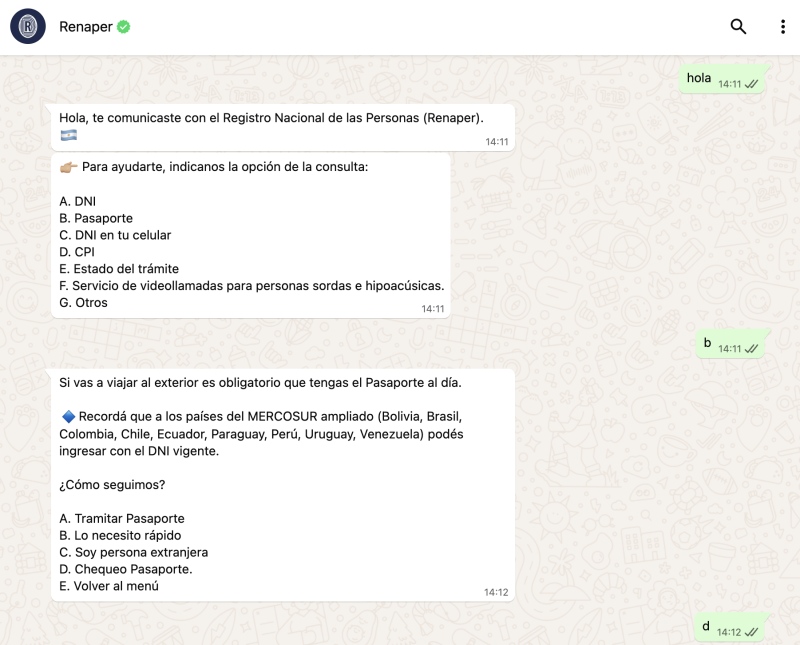The image size is (800, 645).
Task: Click the 14:12 timestamp on the passport message
Action: (x=496, y=592)
